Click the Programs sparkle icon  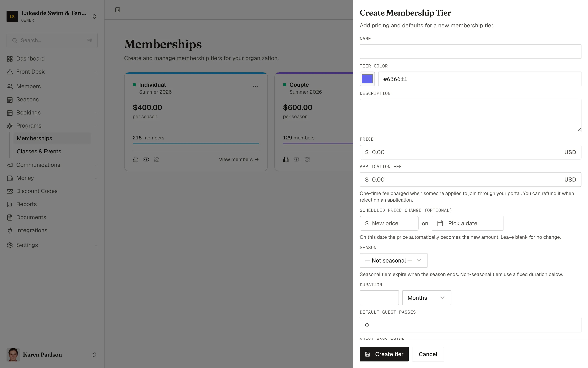(10, 126)
